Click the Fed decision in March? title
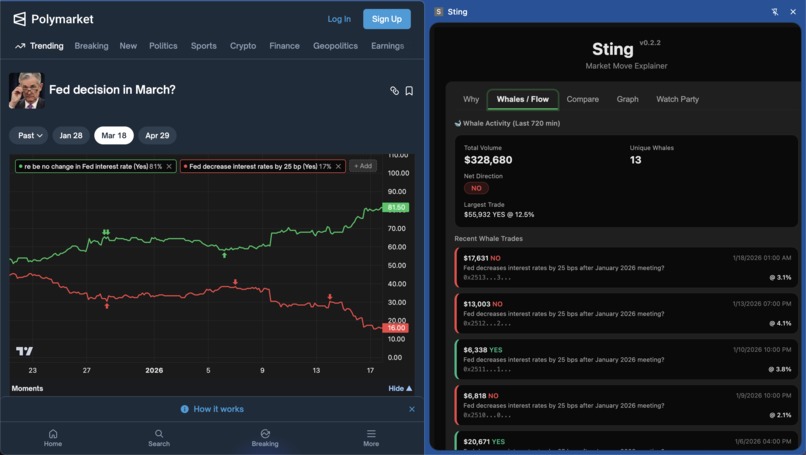The width and height of the screenshot is (806, 455). pos(112,89)
